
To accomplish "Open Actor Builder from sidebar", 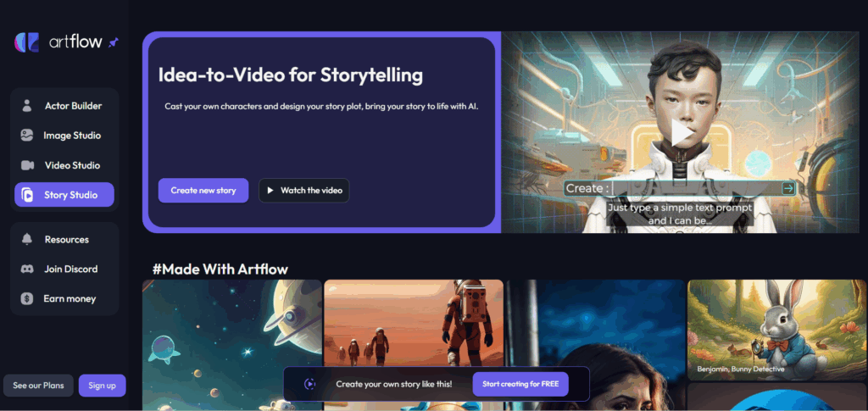I will pyautogui.click(x=64, y=106).
